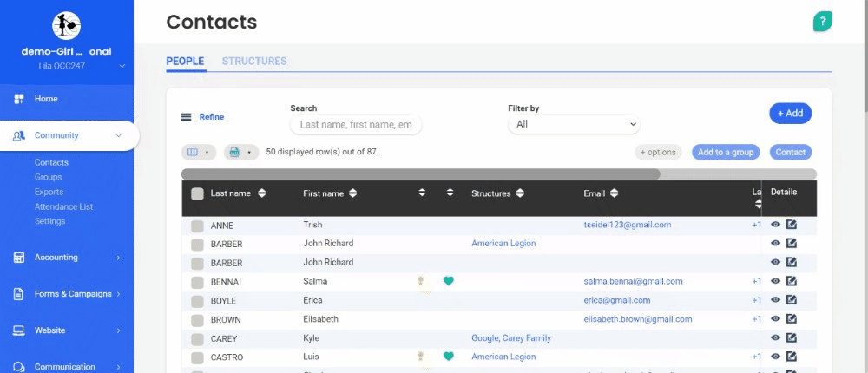Image resolution: width=868 pixels, height=373 pixels.
Task: Click the Add to a group button
Action: [x=726, y=152]
